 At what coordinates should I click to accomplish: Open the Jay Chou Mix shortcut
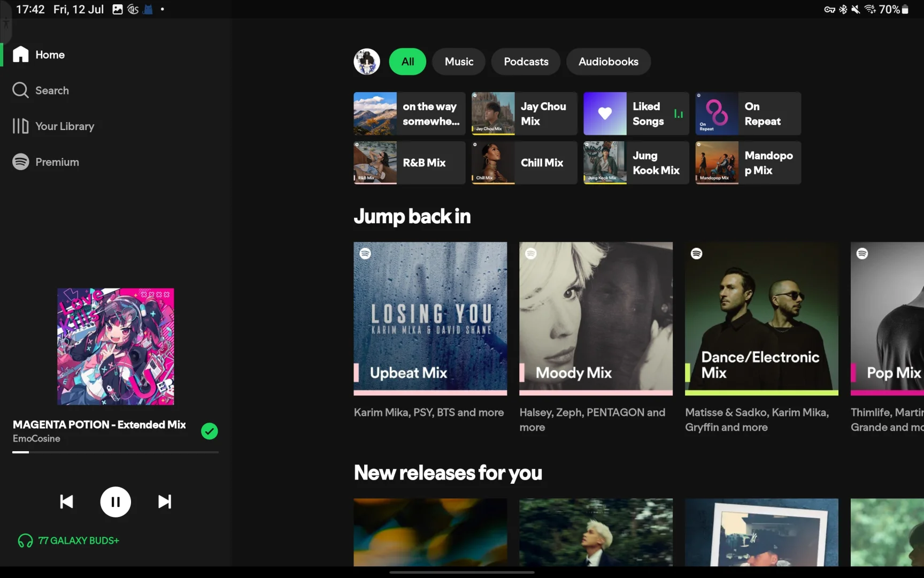pos(524,113)
